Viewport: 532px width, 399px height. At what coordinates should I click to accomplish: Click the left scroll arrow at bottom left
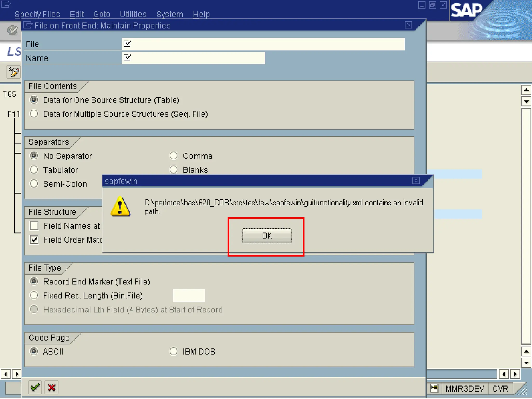pos(5,374)
